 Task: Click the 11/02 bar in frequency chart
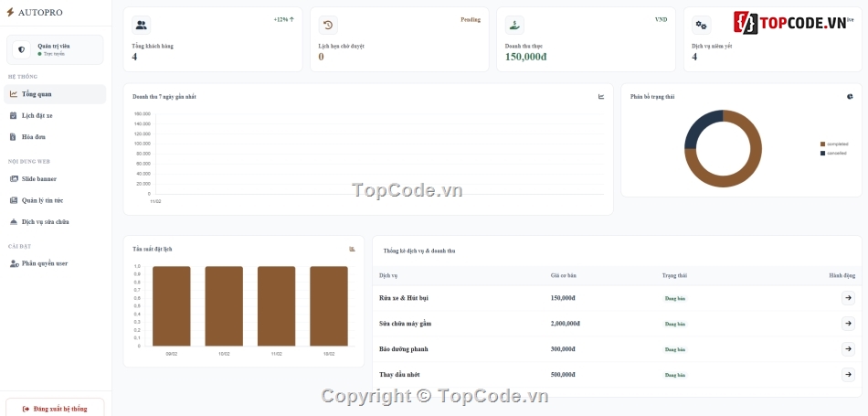tap(276, 306)
